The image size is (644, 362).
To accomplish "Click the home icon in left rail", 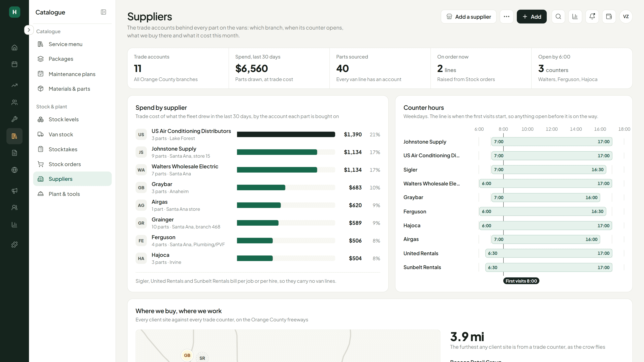I will pyautogui.click(x=14, y=47).
